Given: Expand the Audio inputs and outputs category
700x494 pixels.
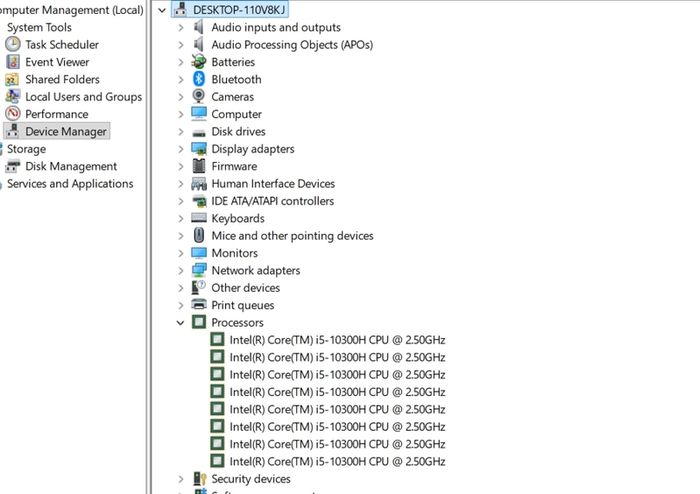Looking at the screenshot, I should (x=180, y=28).
